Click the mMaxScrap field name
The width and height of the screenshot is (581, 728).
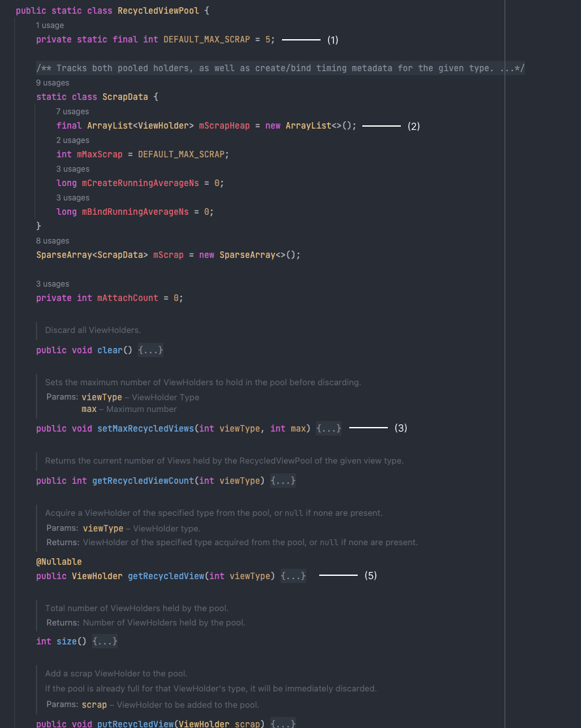click(100, 155)
